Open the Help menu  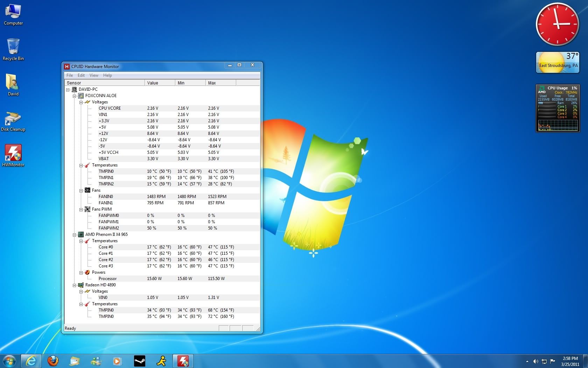pos(107,75)
